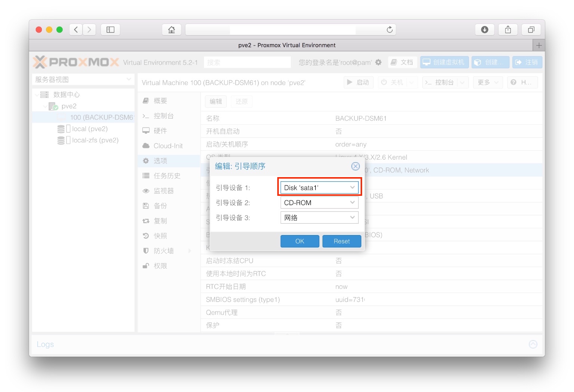Select the 开机自启动 option row
Screen dimensions: 574x392
(371, 131)
